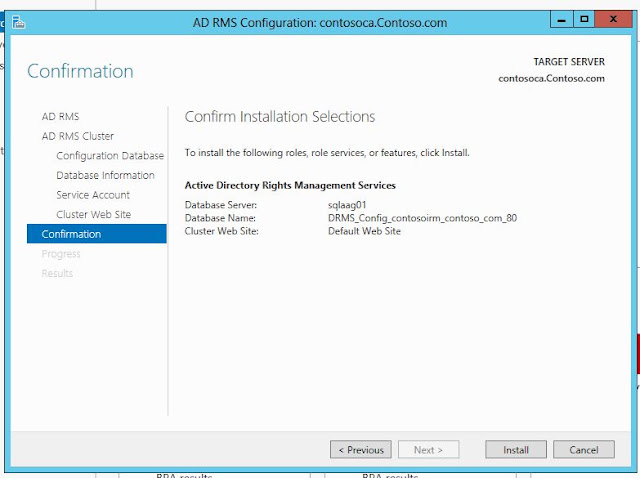Click the database server value sqlaag01
This screenshot has height=478, width=640.
tap(347, 205)
